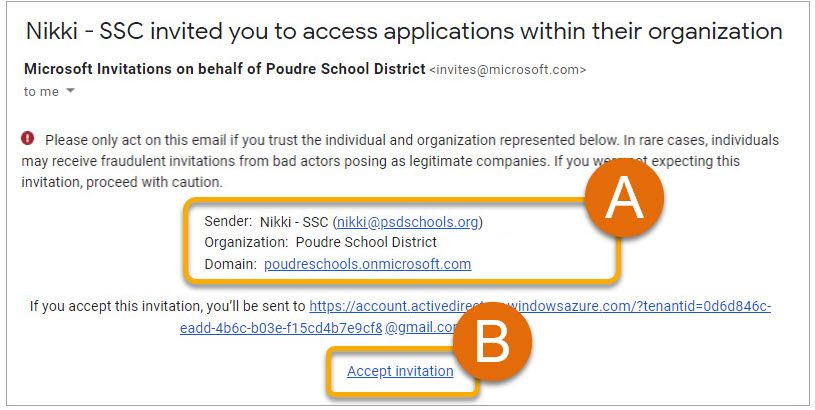Click sender name 'Microsoft Invitations on behalf of Poudre School District'
815x410 pixels.
point(225,69)
